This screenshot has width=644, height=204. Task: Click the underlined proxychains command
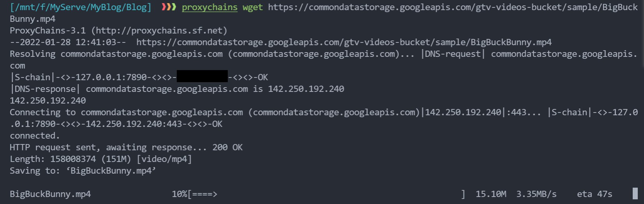[209, 7]
